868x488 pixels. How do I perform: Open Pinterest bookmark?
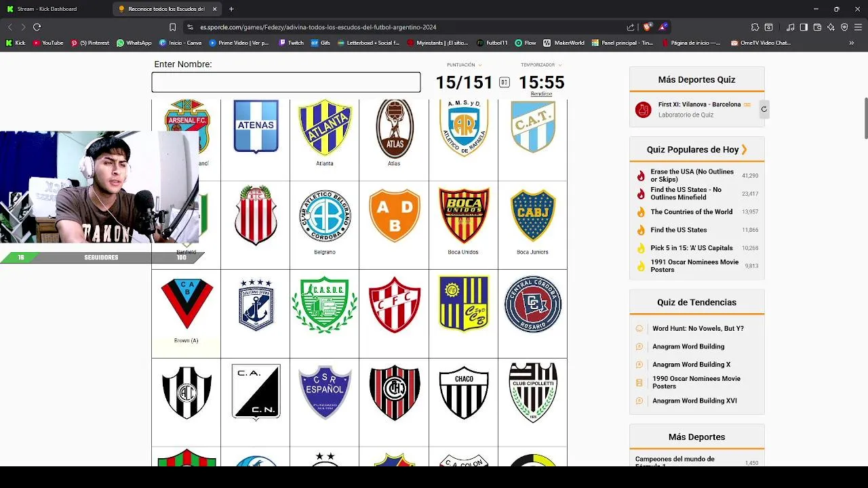click(90, 43)
